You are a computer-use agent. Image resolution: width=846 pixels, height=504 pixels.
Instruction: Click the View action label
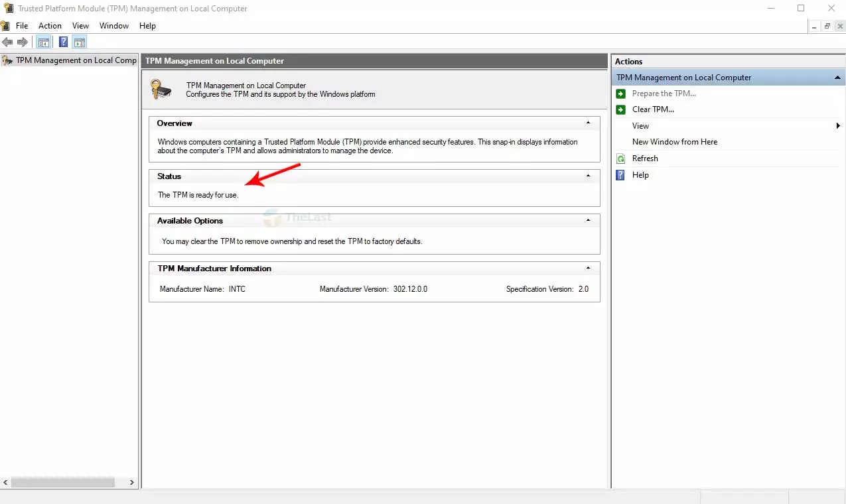pyautogui.click(x=640, y=126)
